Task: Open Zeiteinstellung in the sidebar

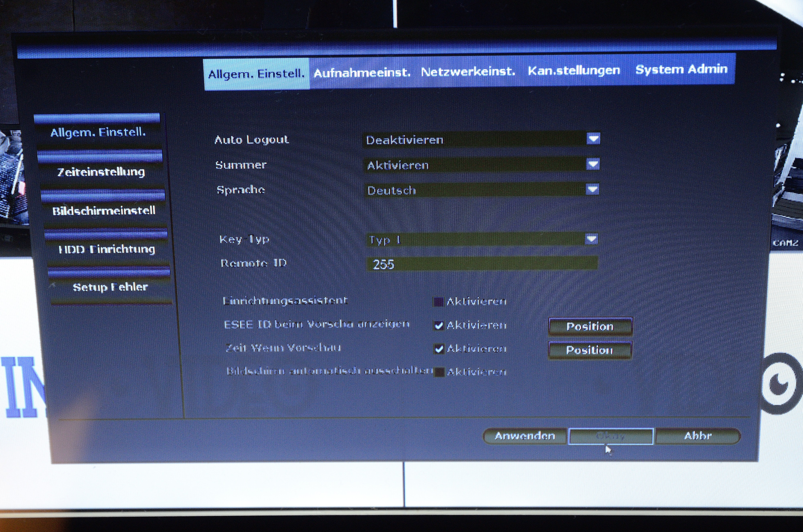Action: click(x=101, y=172)
